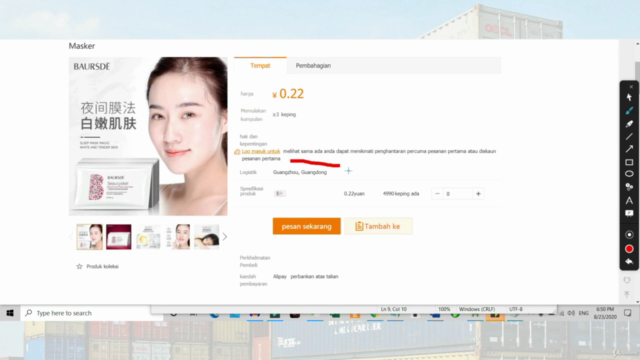The height and width of the screenshot is (360, 640).
Task: Click the perbankan atas talian text
Action: [314, 276]
